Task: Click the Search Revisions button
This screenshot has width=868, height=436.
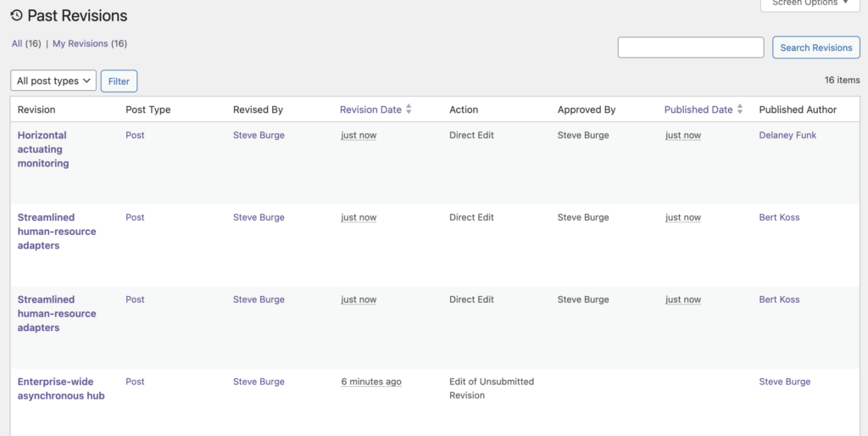Action: pos(815,48)
